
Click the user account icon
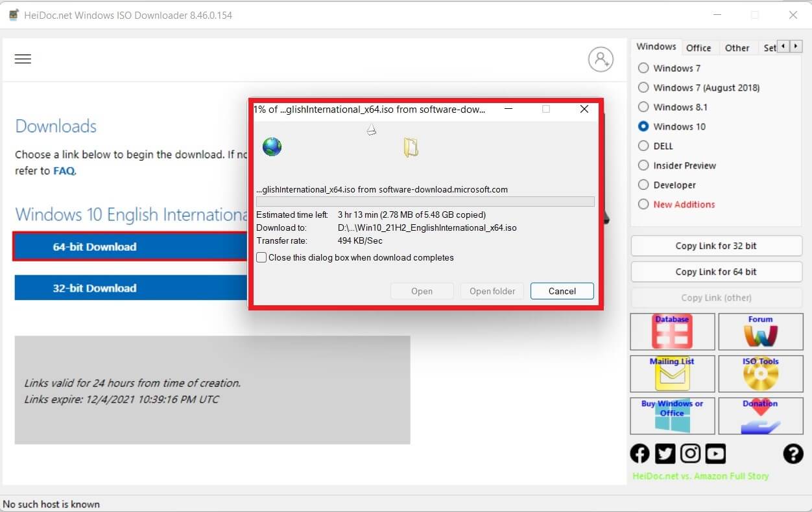601,59
